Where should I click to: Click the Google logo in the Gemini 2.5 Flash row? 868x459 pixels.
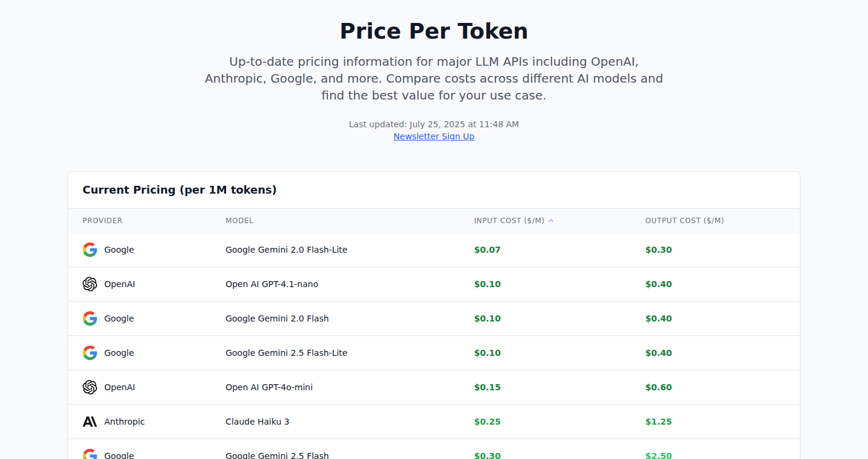click(90, 454)
